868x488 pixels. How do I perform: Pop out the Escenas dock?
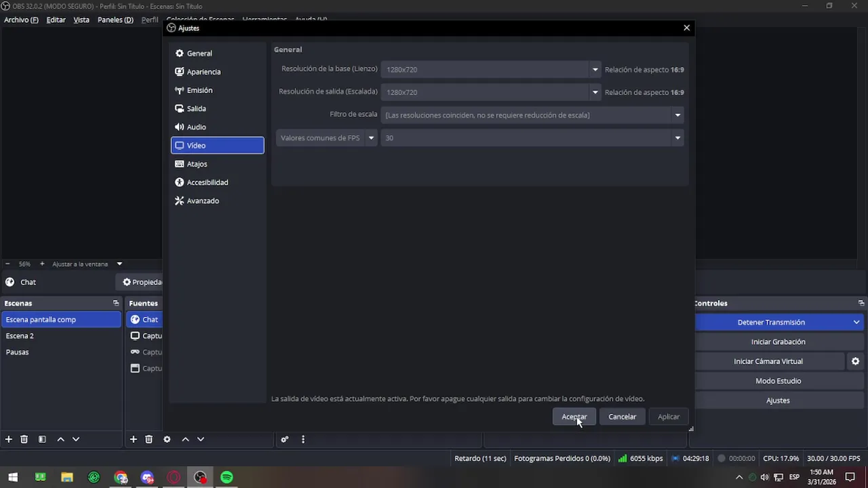click(x=115, y=303)
